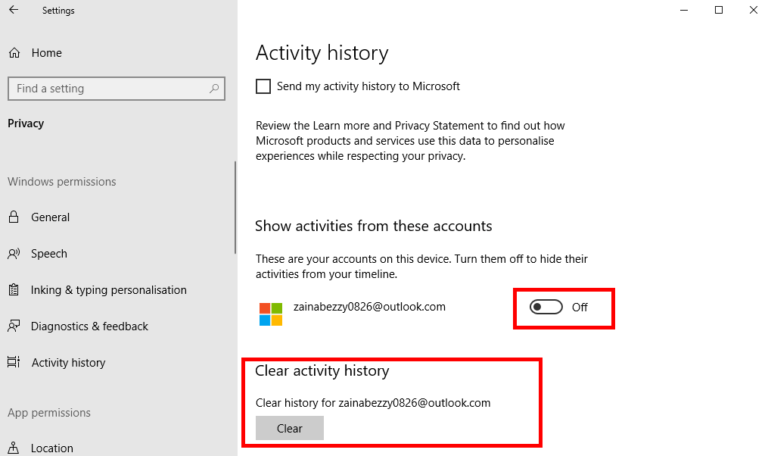The width and height of the screenshot is (768, 456).
Task: Click the search magnifier icon
Action: coord(214,89)
